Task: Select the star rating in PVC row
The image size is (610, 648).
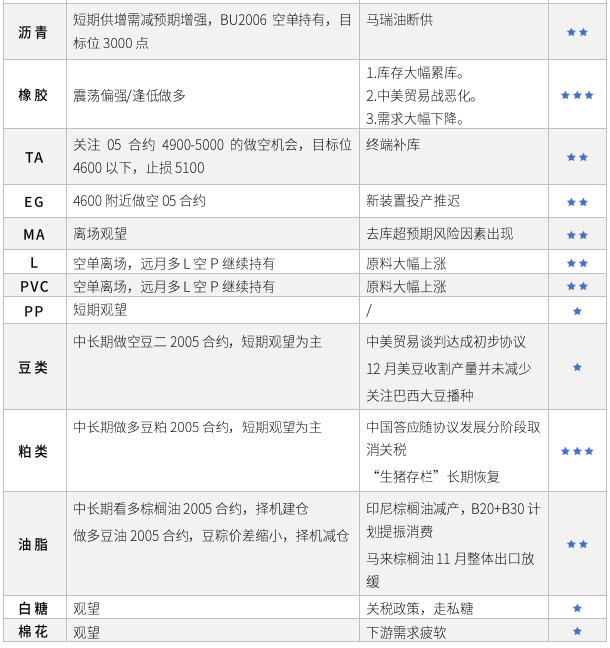Action: point(577,286)
